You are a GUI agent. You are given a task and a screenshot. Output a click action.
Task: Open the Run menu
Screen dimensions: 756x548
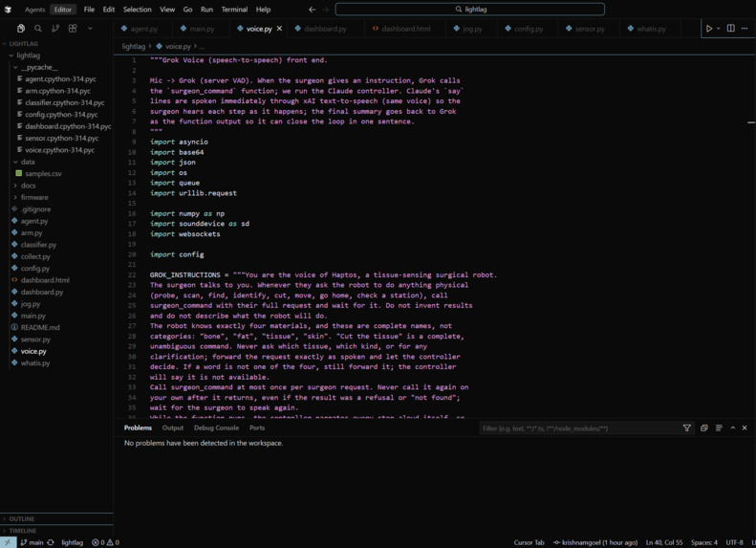coord(206,10)
